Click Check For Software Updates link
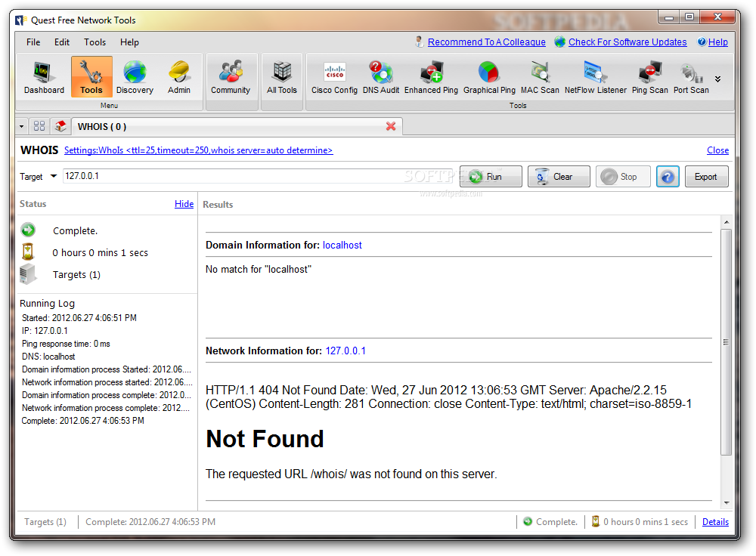The height and width of the screenshot is (556, 756). (627, 42)
